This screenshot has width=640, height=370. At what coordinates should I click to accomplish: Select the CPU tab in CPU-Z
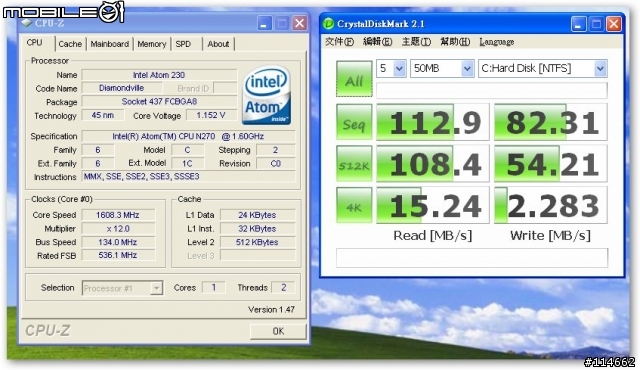pyautogui.click(x=34, y=43)
